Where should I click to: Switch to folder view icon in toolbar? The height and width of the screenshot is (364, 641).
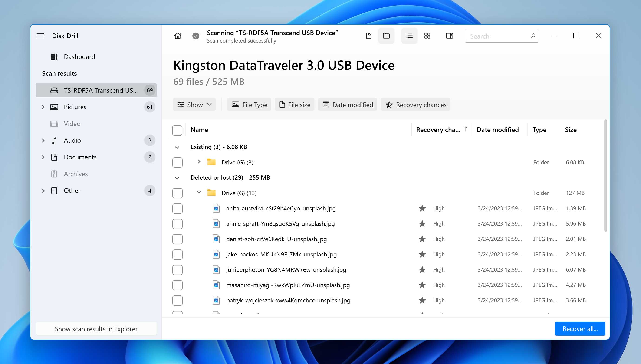tap(386, 36)
